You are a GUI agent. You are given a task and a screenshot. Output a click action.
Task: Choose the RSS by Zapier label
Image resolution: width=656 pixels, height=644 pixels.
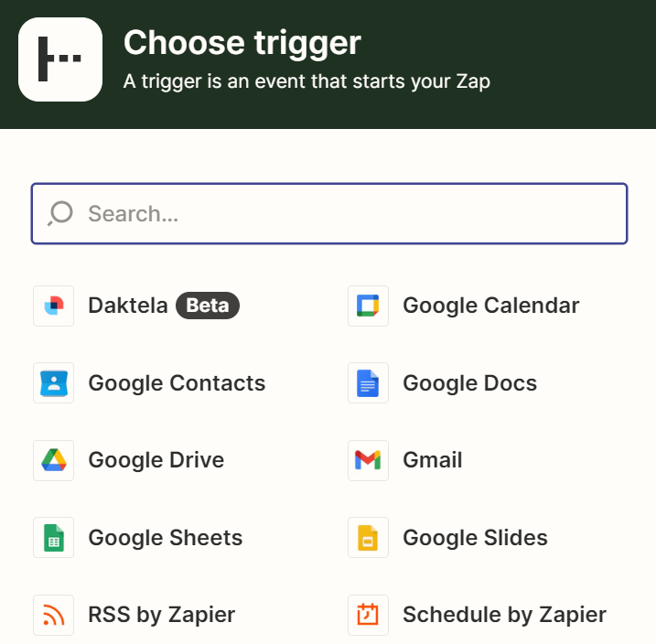[161, 615]
